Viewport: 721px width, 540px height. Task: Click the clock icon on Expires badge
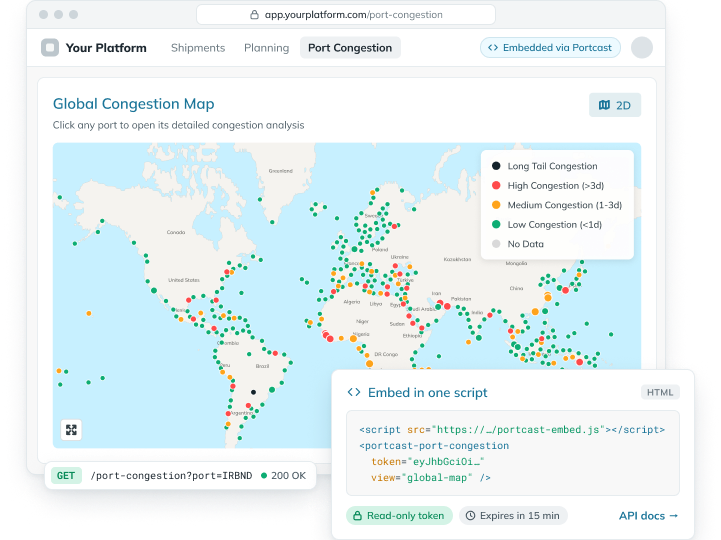470,516
